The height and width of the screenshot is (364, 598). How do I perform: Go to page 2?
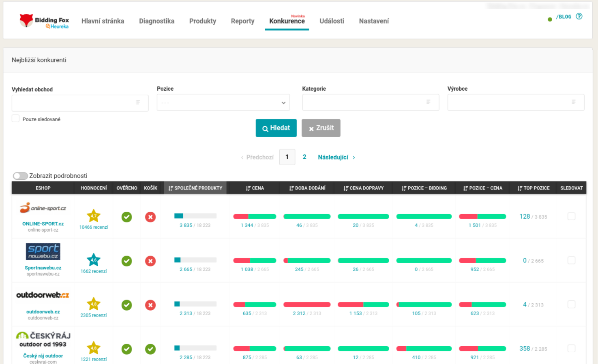[304, 157]
